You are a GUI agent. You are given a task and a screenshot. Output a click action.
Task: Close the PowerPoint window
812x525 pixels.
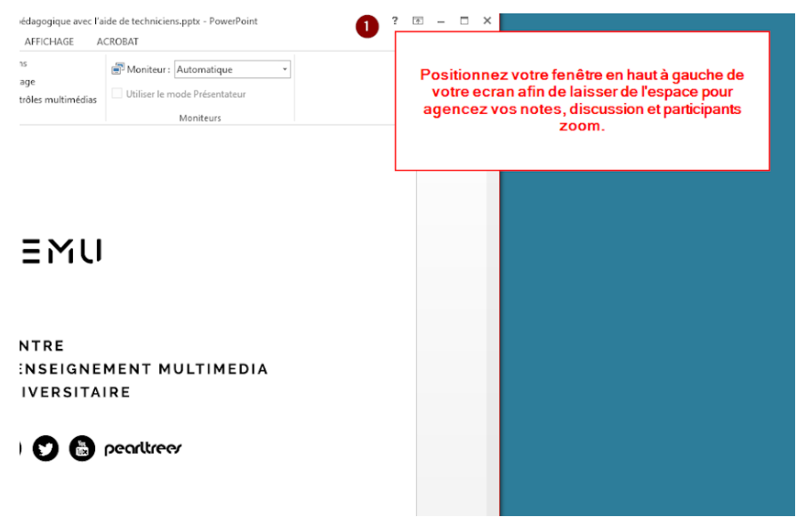pos(486,20)
